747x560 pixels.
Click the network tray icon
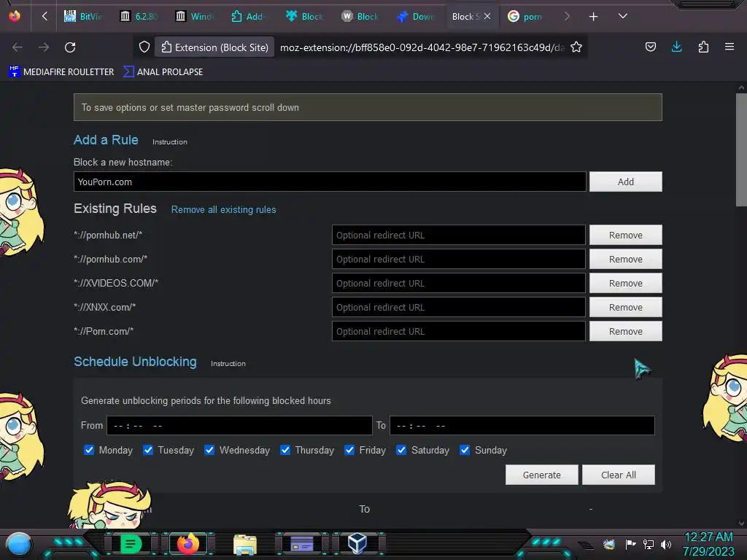[649, 544]
